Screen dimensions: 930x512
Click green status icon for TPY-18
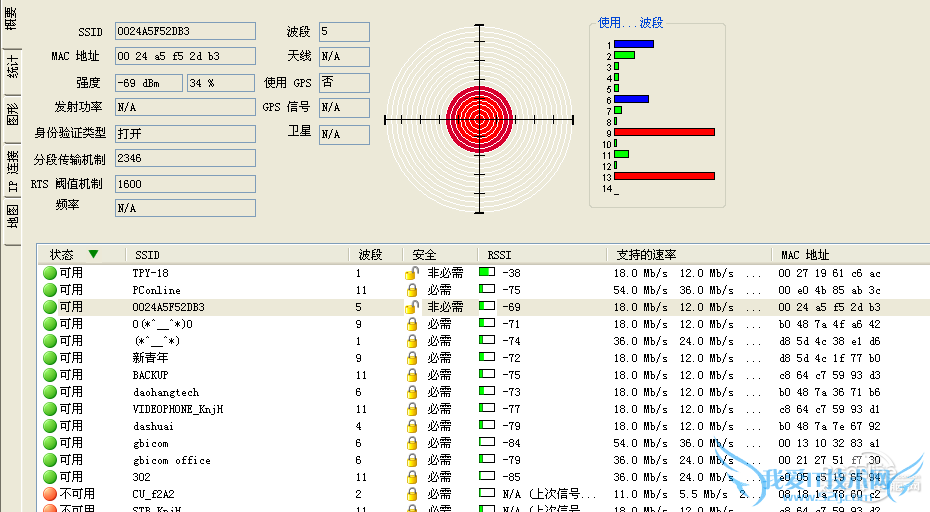coord(49,273)
